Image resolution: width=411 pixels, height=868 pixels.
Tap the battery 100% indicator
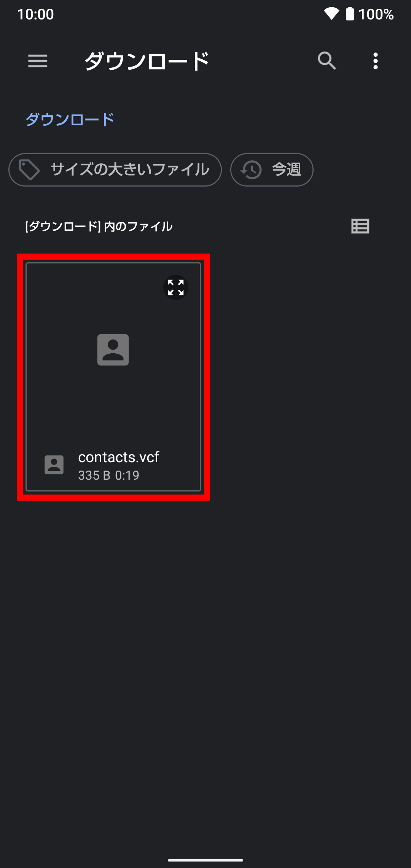click(370, 14)
